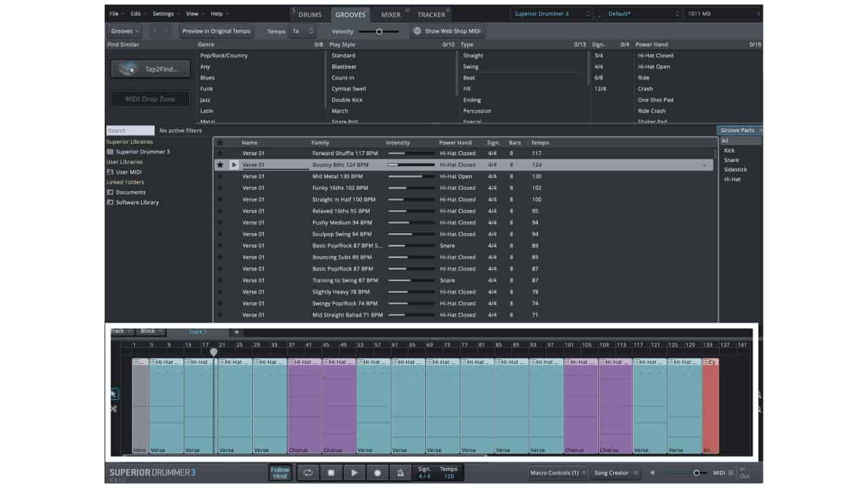Click Show Web Shop MIDI
Screen dimensions: 868x488
(x=448, y=31)
